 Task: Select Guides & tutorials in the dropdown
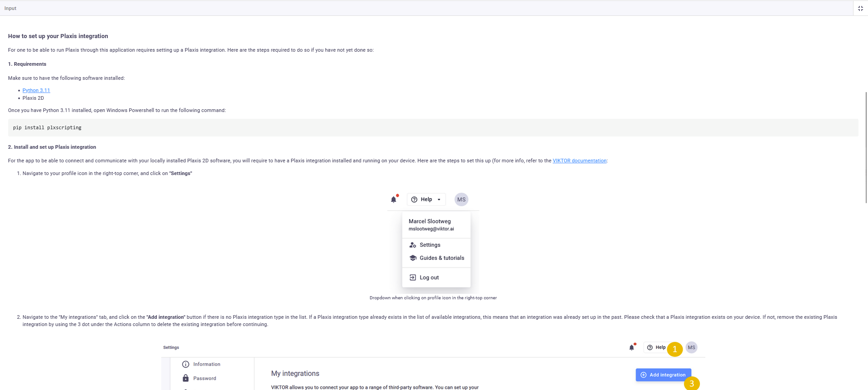441,258
